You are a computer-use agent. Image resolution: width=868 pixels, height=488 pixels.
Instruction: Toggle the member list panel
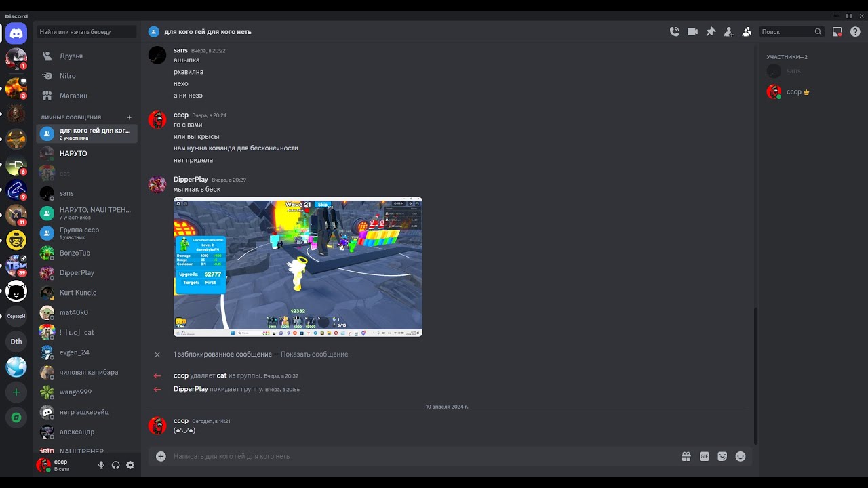747,31
